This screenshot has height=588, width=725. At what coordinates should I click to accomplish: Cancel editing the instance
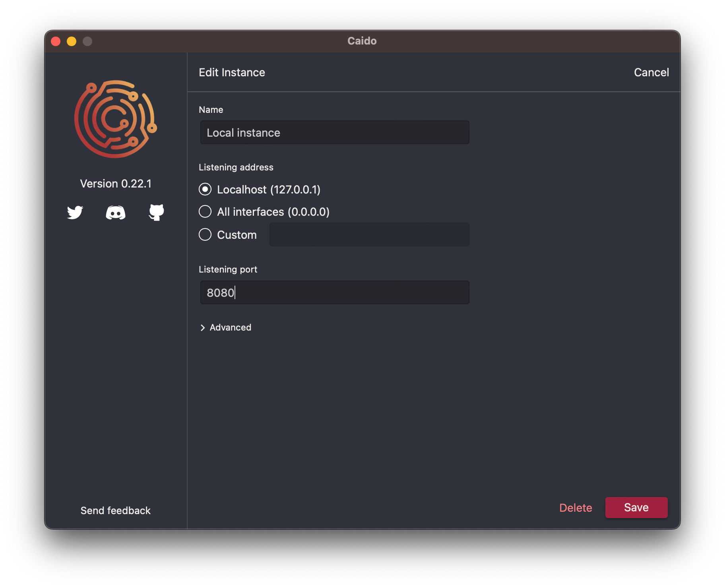[651, 72]
